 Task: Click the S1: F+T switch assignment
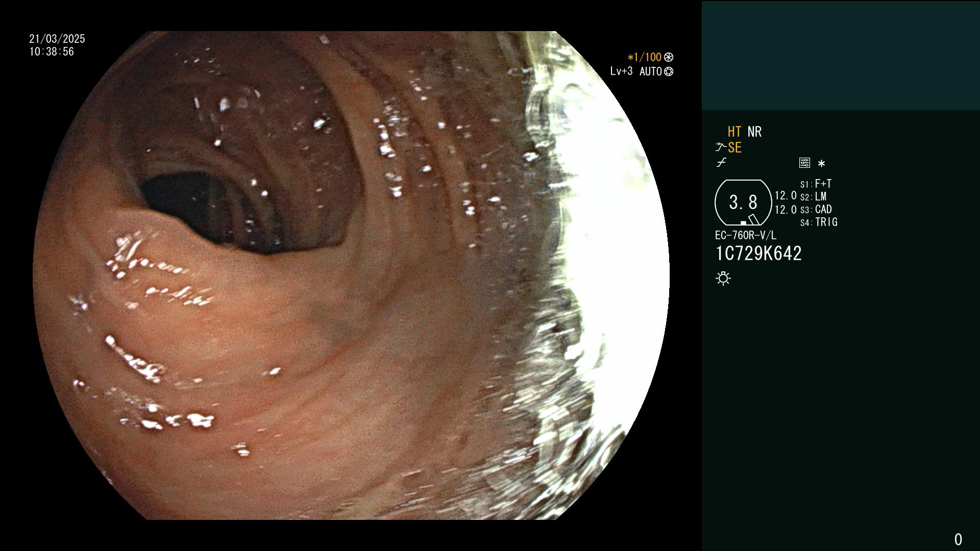point(816,184)
